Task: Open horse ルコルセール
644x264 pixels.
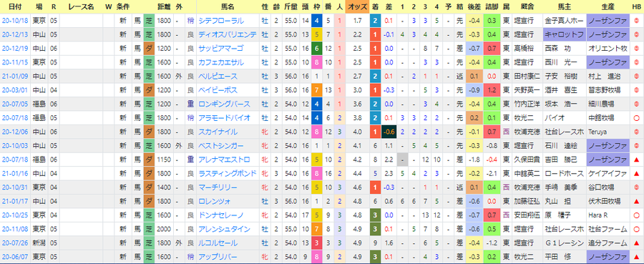Action: [218, 243]
